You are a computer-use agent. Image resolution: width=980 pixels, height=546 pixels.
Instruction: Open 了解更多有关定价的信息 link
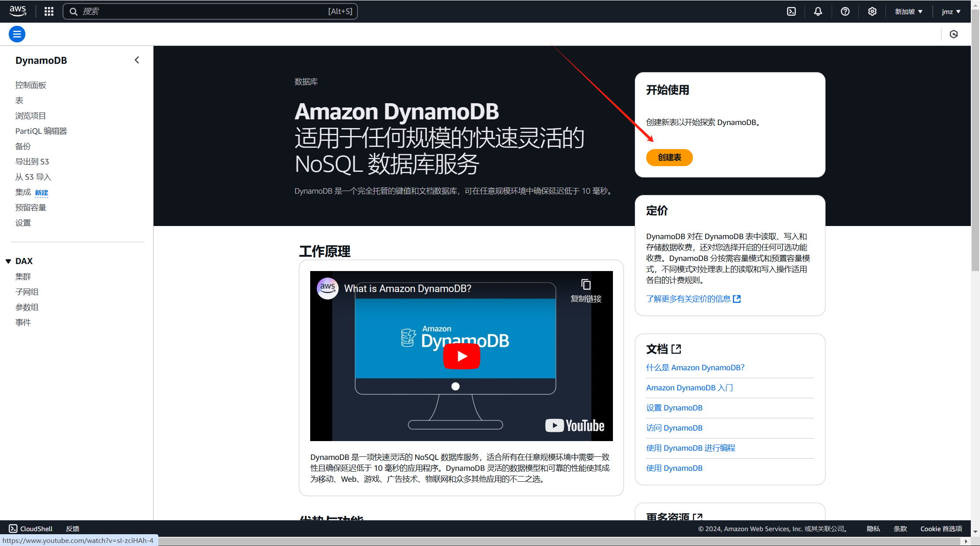[693, 299]
